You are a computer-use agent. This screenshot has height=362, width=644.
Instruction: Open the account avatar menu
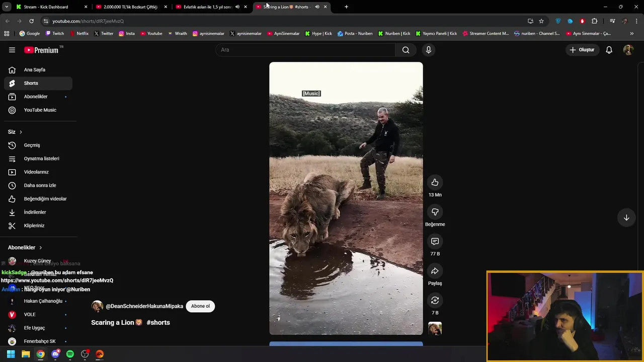pos(628,50)
